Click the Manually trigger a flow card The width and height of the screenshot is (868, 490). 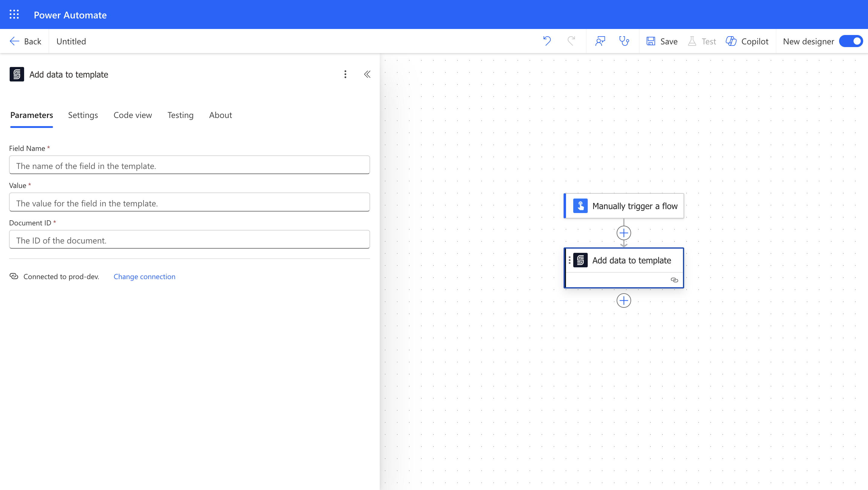tap(624, 206)
